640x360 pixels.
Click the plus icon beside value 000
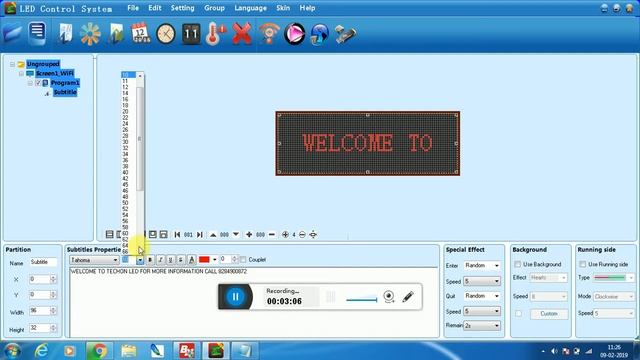pos(249,234)
